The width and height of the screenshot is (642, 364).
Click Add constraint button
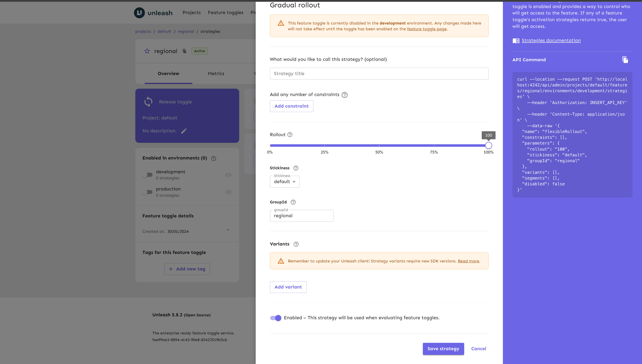coord(291,106)
